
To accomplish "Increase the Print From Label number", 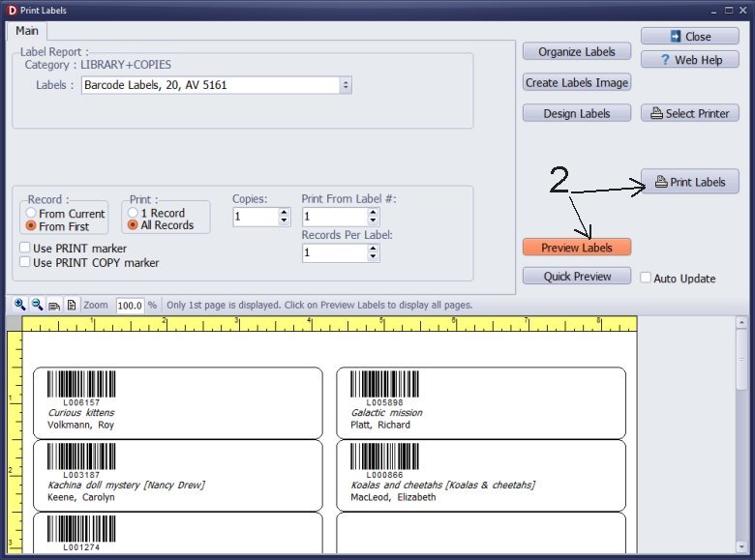I will [x=373, y=212].
